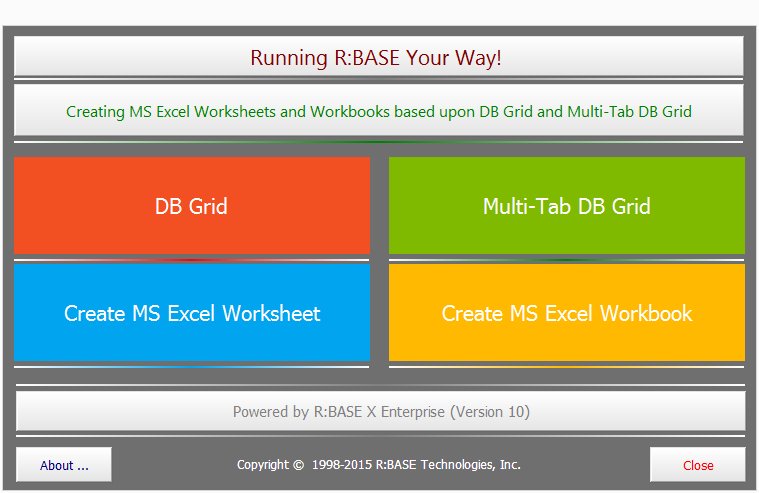Click the Copyright 1998-2015 R:BASE Technologies text
This screenshot has width=759, height=493.
pos(379,465)
